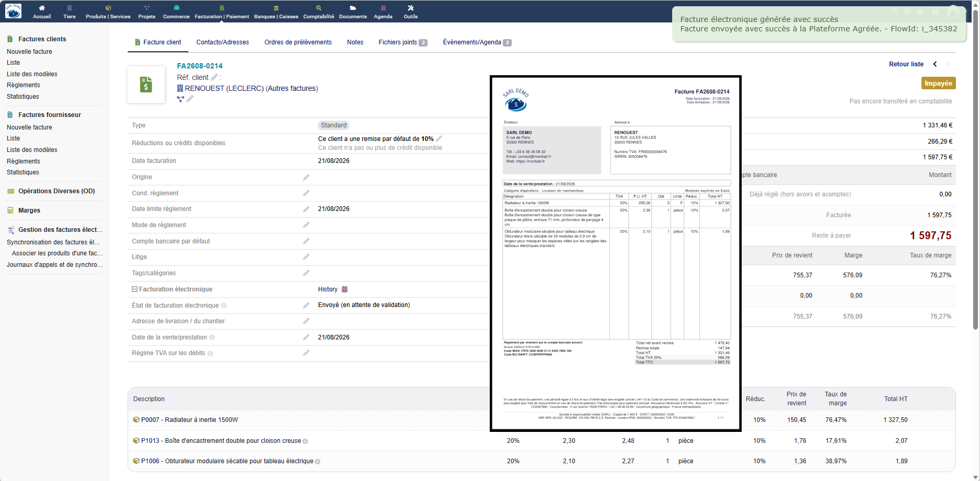The height and width of the screenshot is (481, 980).
Task: Open the Produits | Services menu icon
Action: 108,8
